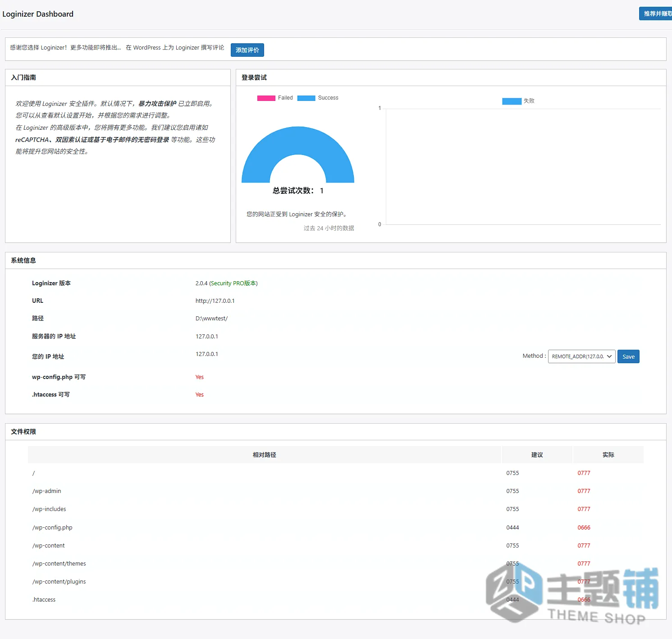Select the 登录尝试 panel title

(x=254, y=78)
